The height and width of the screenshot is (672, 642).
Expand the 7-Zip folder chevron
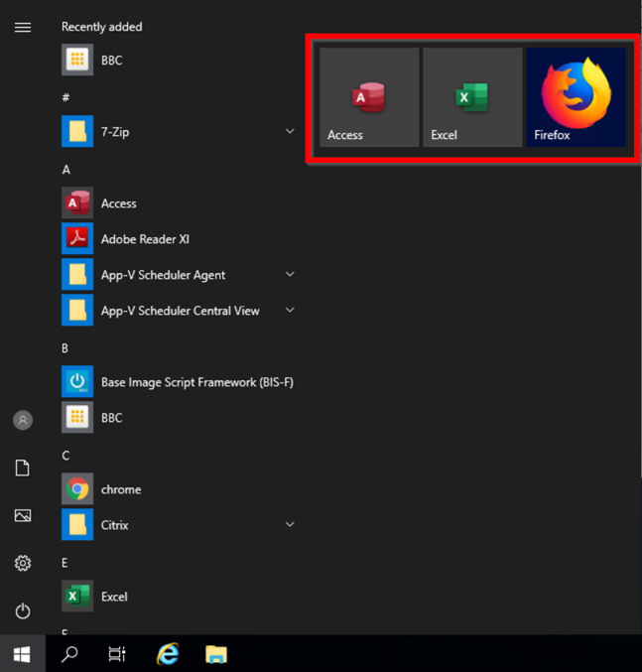[x=290, y=131]
